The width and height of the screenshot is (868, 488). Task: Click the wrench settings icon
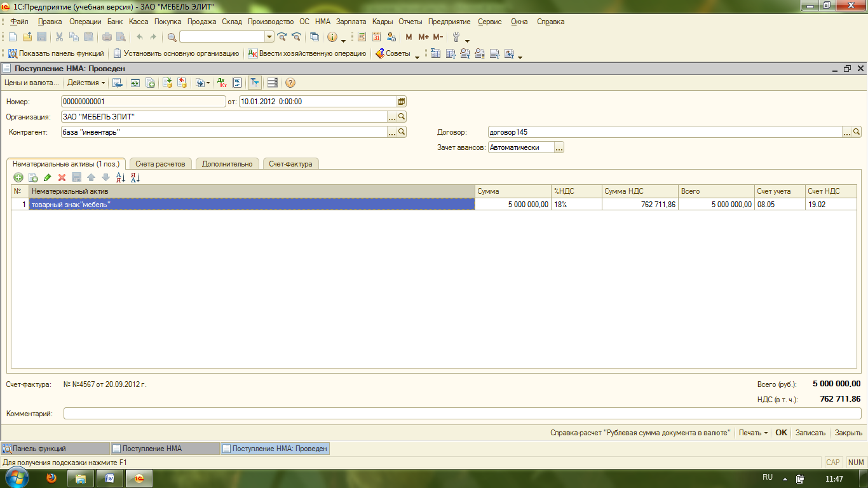point(456,37)
